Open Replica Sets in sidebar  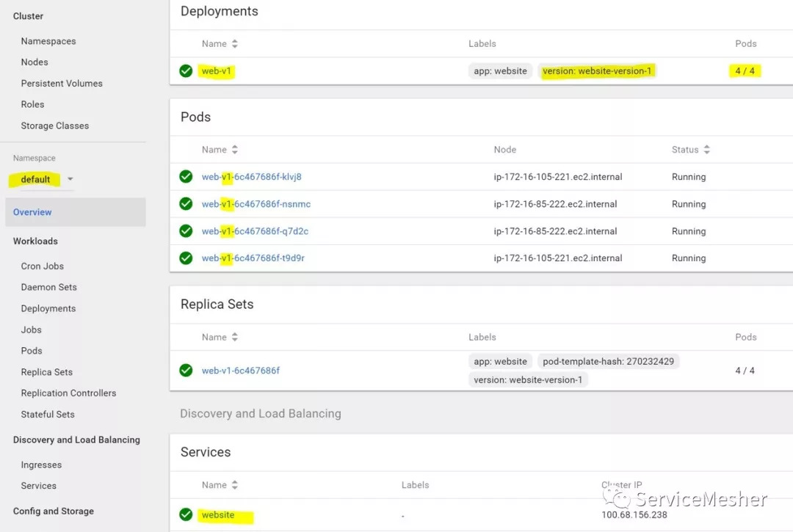[46, 372]
